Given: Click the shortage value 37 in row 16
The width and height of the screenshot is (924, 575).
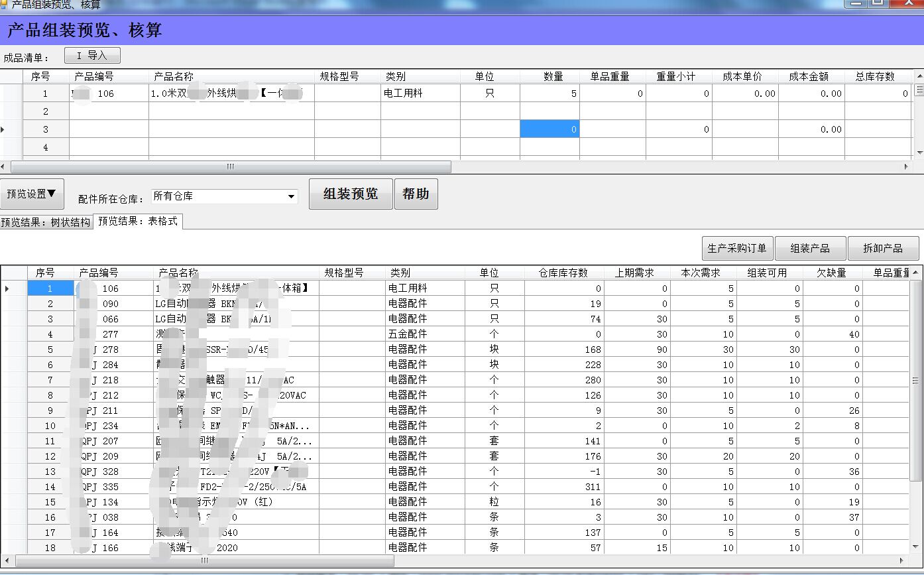Looking at the screenshot, I should click(833, 517).
